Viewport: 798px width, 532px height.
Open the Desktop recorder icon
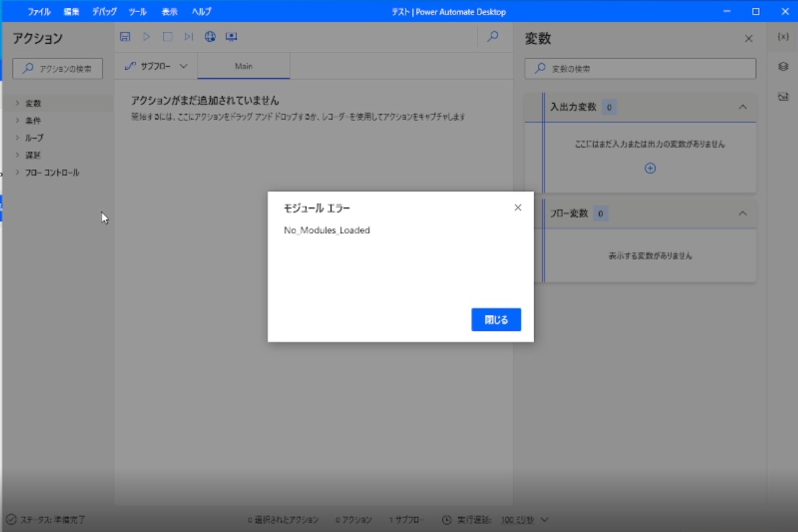tap(231, 37)
